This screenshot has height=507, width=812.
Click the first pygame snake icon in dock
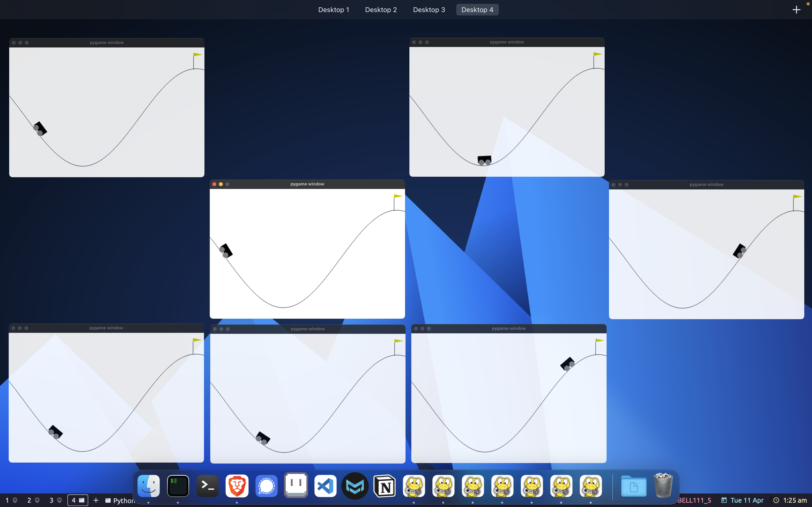point(414,486)
